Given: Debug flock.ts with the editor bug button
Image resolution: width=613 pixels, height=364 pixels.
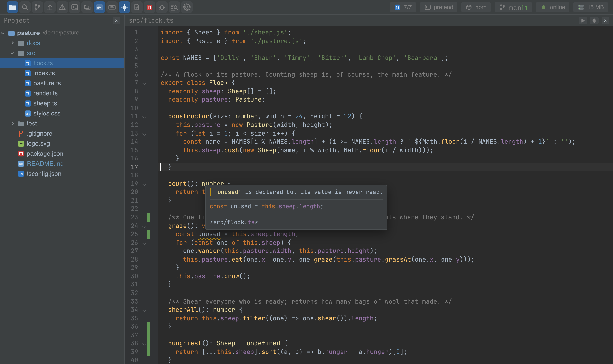Looking at the screenshot, I should tap(594, 21).
